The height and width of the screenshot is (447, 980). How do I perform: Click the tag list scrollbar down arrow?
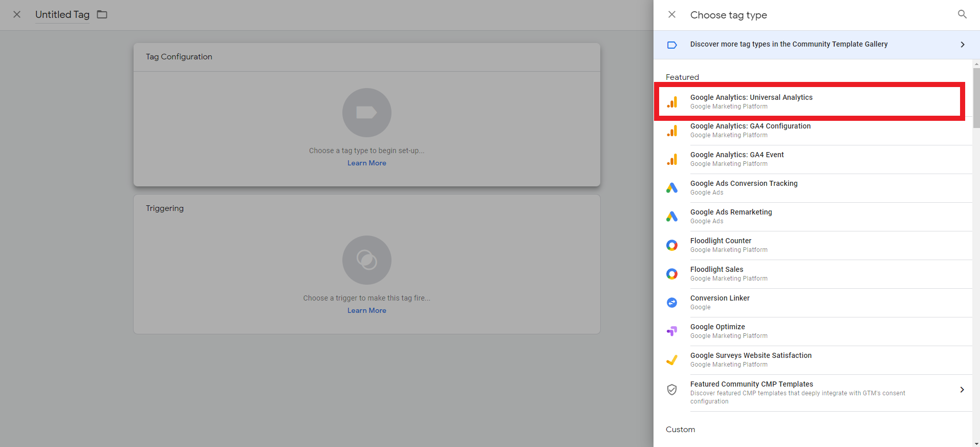(x=976, y=443)
